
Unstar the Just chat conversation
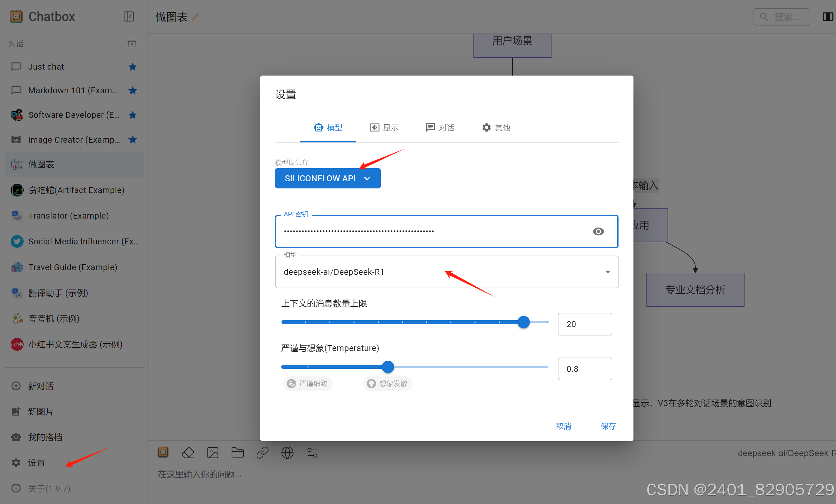[133, 67]
